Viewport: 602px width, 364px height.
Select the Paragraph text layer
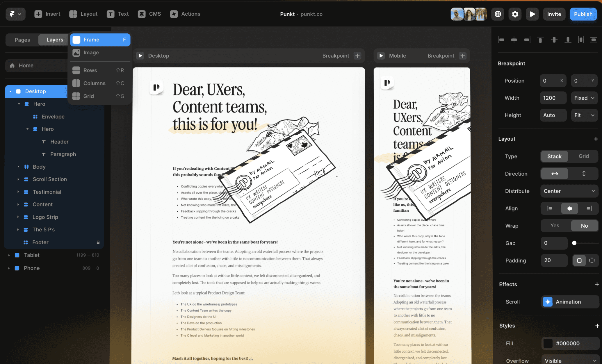(63, 154)
